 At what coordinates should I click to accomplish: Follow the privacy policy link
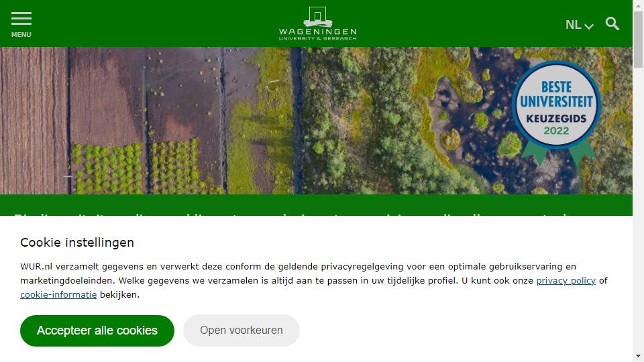point(566,281)
